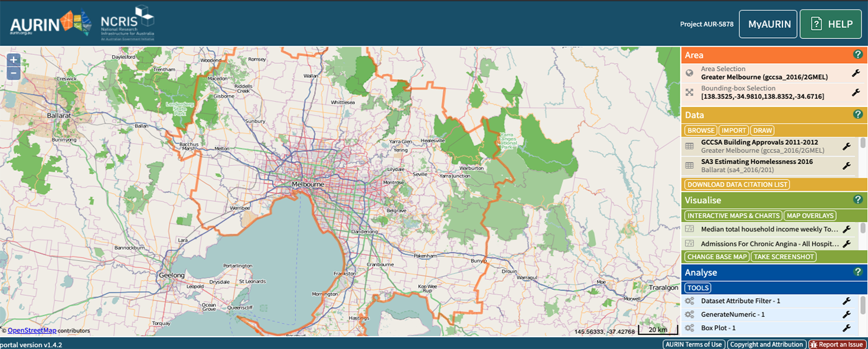Image resolution: width=868 pixels, height=349 pixels.
Task: Change the base map
Action: click(x=717, y=257)
